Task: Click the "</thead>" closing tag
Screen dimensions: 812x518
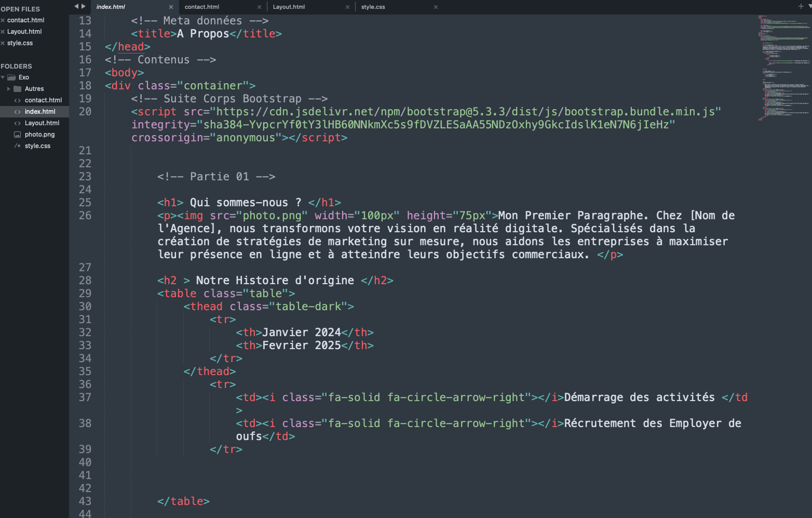Action: click(209, 371)
